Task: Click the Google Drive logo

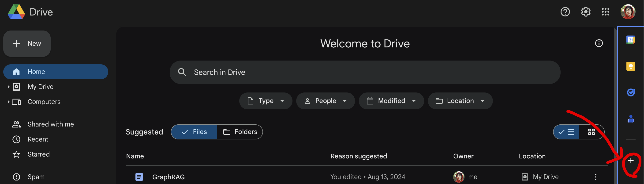Action: [x=16, y=12]
